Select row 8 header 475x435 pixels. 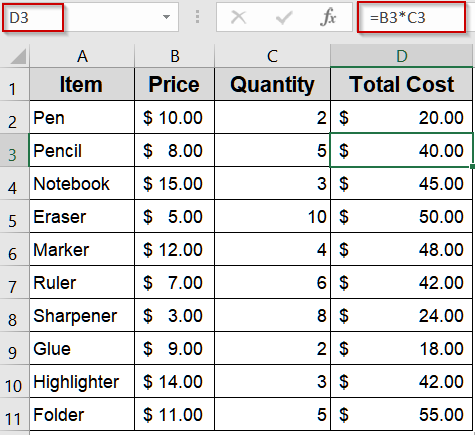pyautogui.click(x=14, y=315)
